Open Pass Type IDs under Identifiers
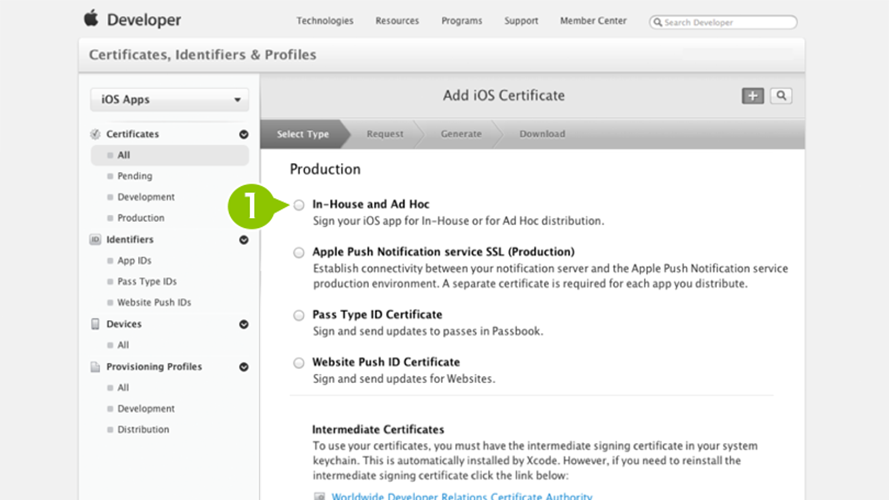Image resolution: width=889 pixels, height=500 pixels. pyautogui.click(x=147, y=281)
